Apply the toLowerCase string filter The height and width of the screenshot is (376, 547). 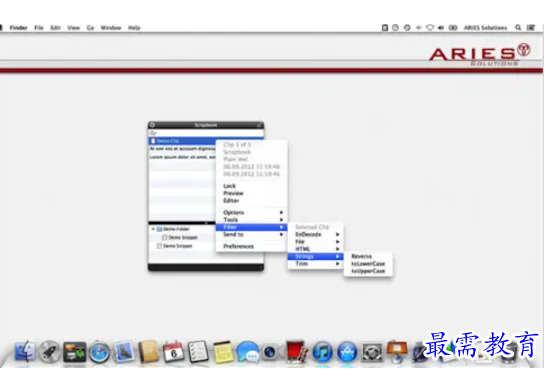pos(368,264)
